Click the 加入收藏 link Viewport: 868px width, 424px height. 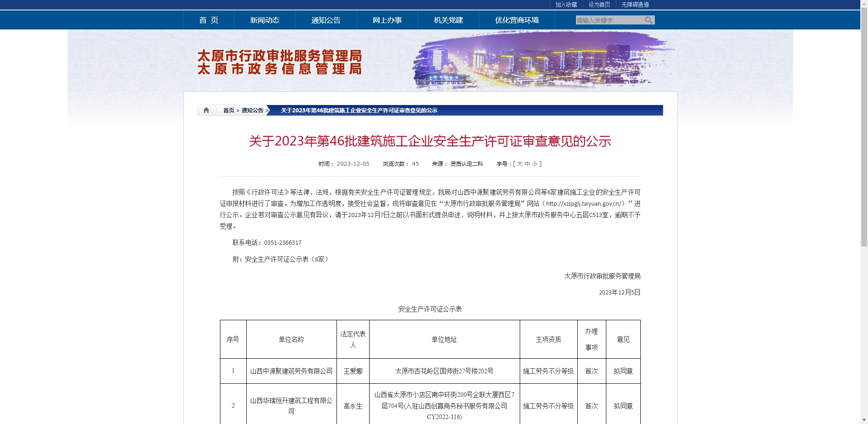tap(566, 5)
